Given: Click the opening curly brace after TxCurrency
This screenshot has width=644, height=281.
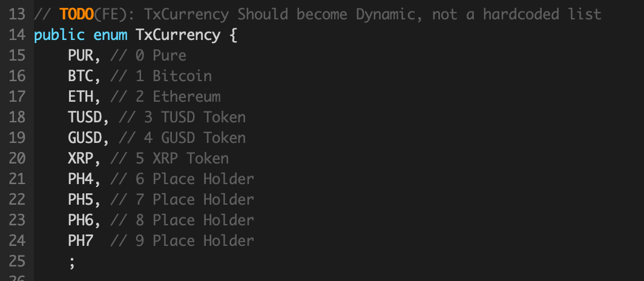Looking at the screenshot, I should 233,35.
